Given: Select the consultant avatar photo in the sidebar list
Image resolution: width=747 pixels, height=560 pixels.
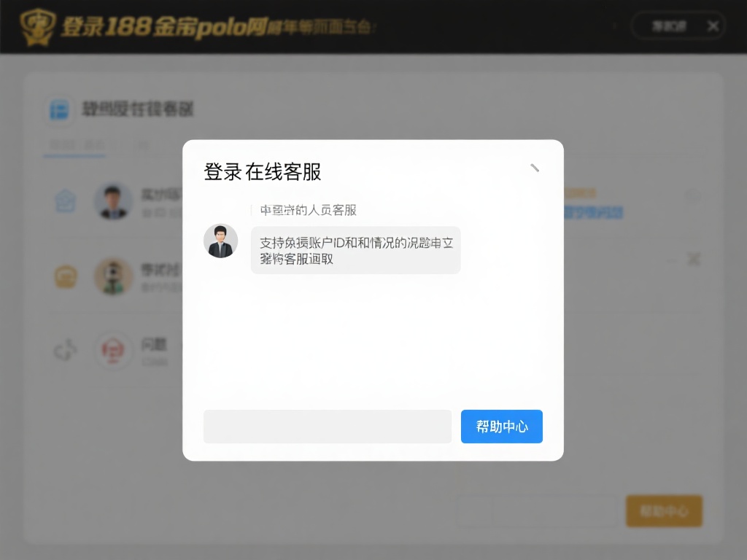Looking at the screenshot, I should (x=114, y=202).
